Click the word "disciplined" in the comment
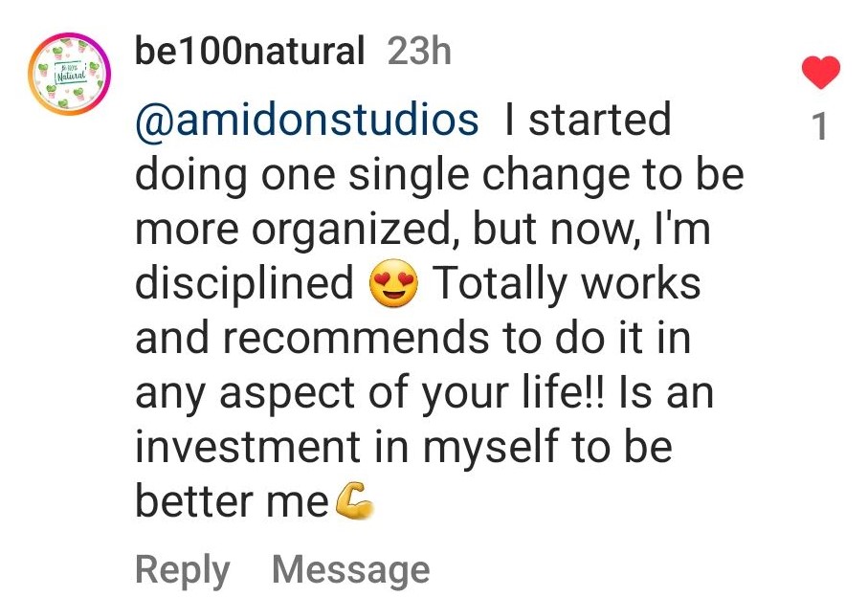 [245, 285]
